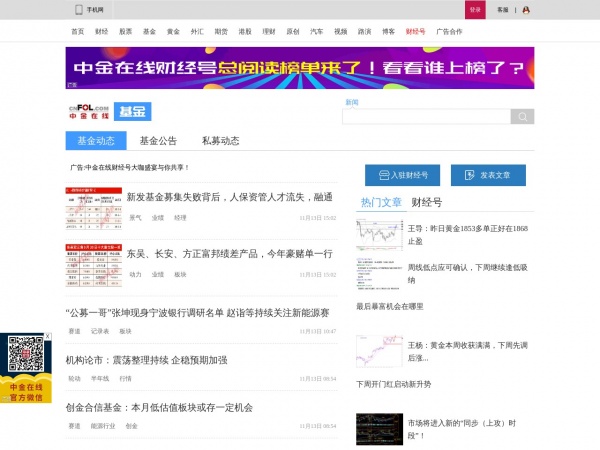Open 财经 in navigation bar

coord(101,32)
